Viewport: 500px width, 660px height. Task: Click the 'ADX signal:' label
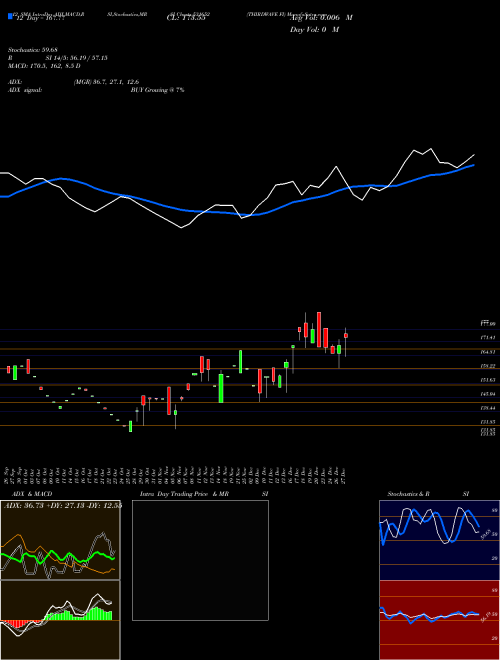pyautogui.click(x=25, y=90)
